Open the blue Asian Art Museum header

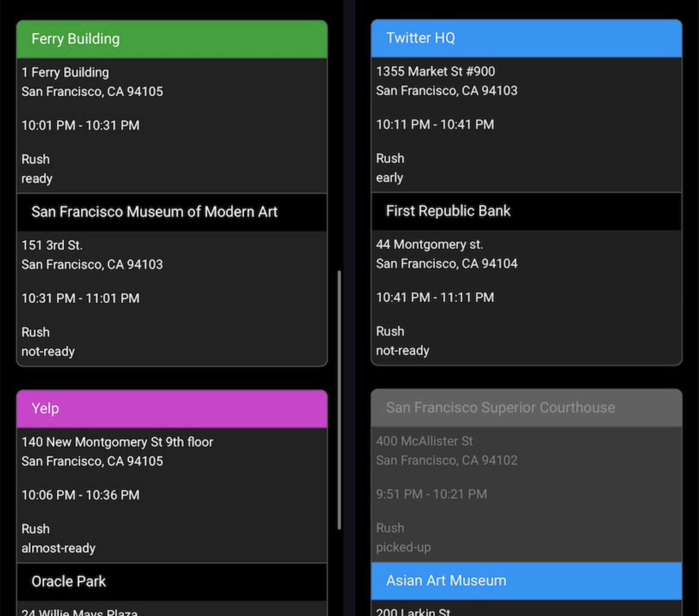coord(526,580)
